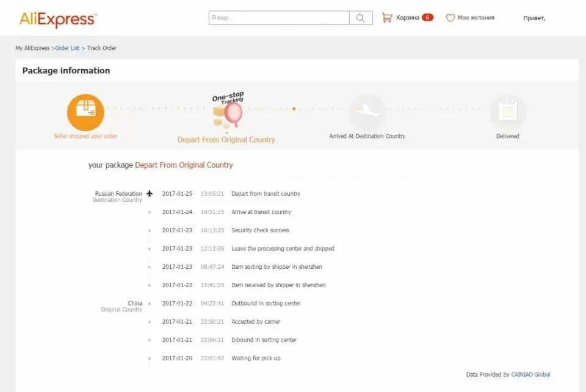Click the Привет greeting account menu
This screenshot has width=586, height=392.
coord(534,18)
